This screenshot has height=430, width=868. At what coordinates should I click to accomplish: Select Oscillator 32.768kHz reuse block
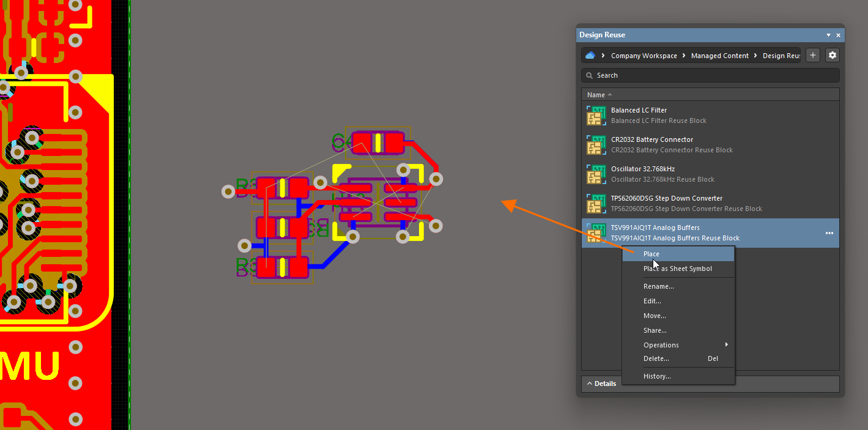coord(710,174)
